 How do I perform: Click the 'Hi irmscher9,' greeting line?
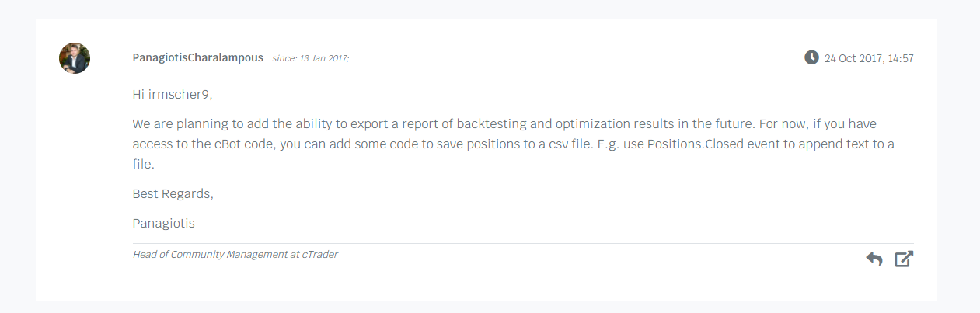point(173,94)
